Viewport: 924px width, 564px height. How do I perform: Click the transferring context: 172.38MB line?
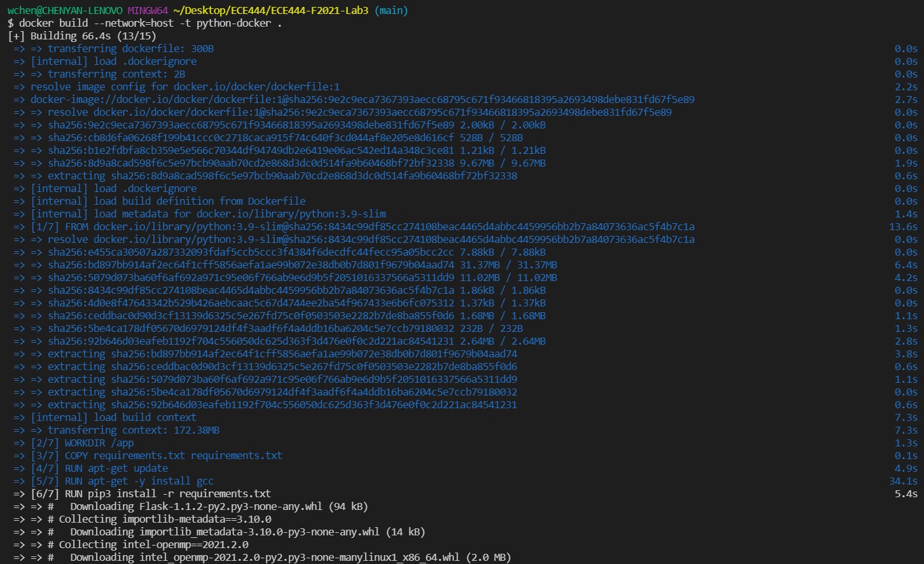116,430
